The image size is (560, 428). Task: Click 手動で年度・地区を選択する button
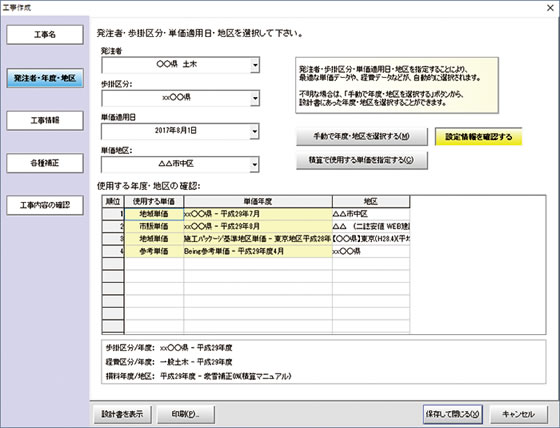pos(362,136)
